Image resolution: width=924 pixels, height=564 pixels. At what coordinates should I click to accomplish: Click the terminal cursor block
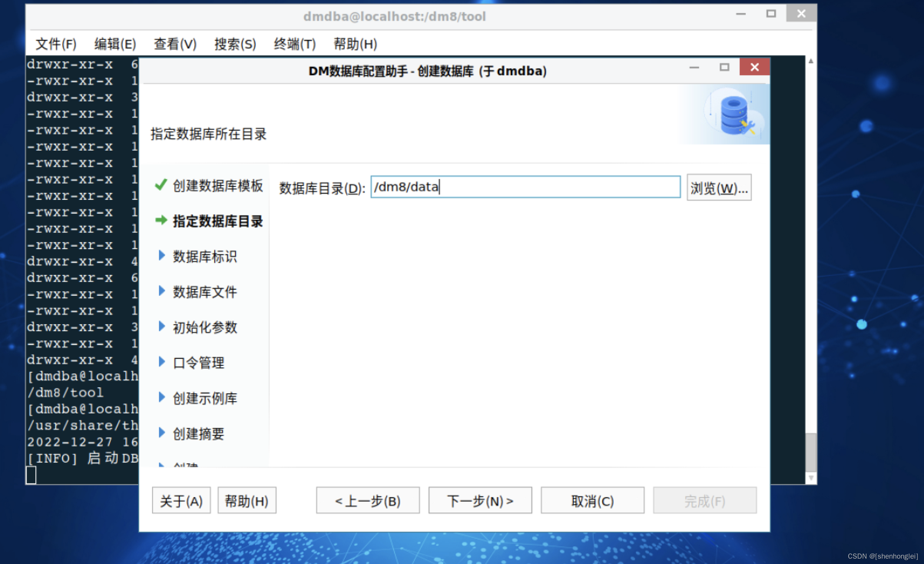point(31,475)
